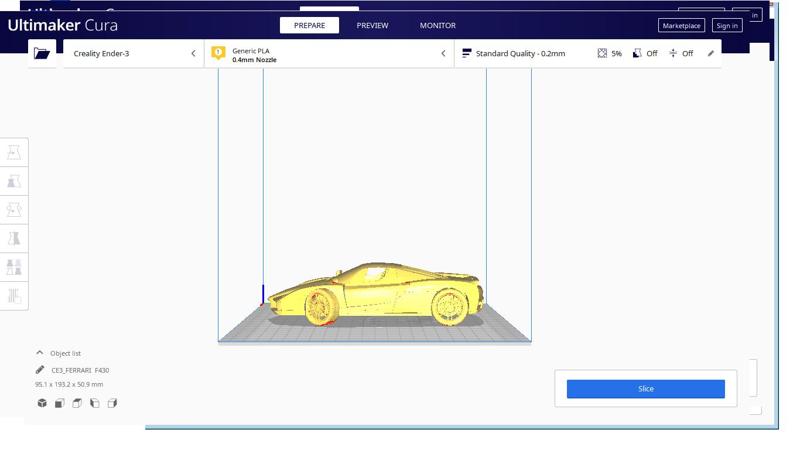Image resolution: width=800 pixels, height=450 pixels.
Task: Click the support Off icon
Action: click(637, 53)
